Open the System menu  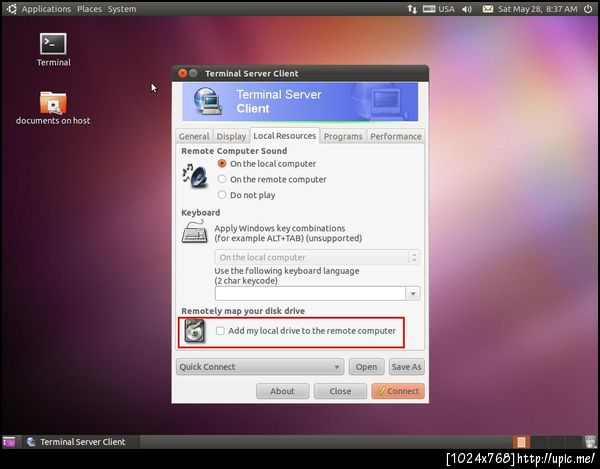pyautogui.click(x=122, y=9)
